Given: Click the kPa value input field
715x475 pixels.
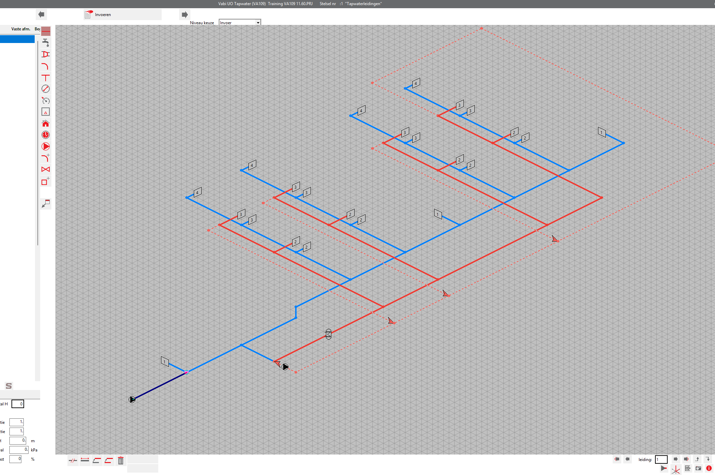Looking at the screenshot, I should pos(18,450).
